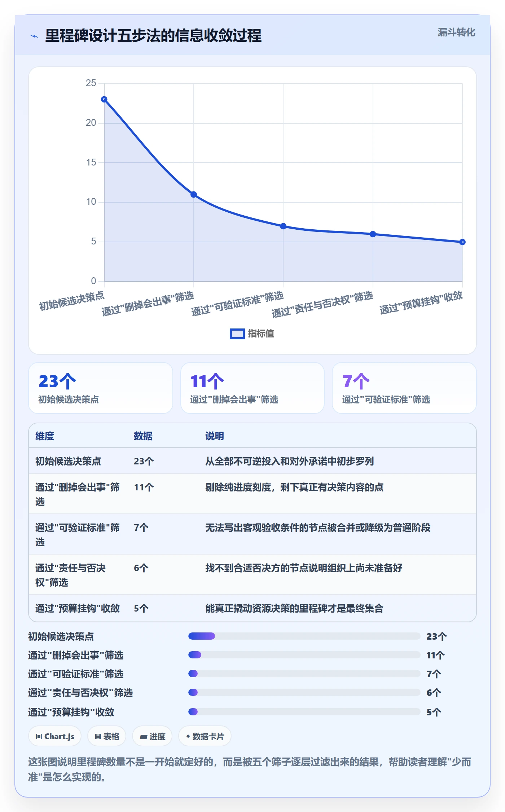Click the title 里程碑设计五步法的信息收敛过程
505x812 pixels.
153,36
